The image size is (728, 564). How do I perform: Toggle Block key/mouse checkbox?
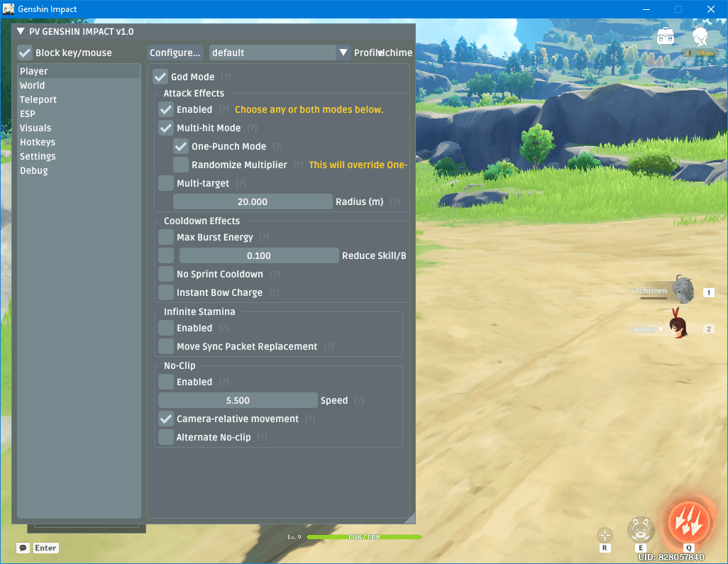coord(25,53)
